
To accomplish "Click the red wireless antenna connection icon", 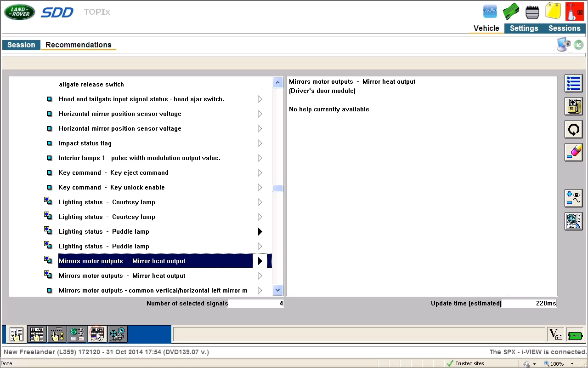I will click(x=574, y=11).
